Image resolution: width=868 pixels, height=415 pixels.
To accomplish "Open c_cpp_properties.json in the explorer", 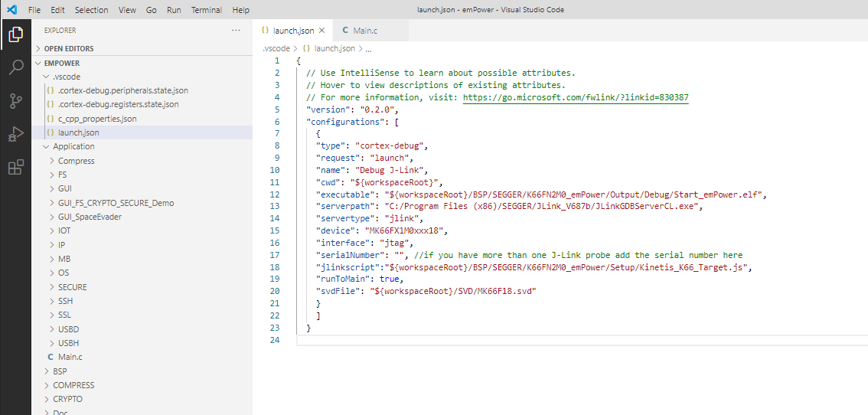I will pyautogui.click(x=97, y=119).
